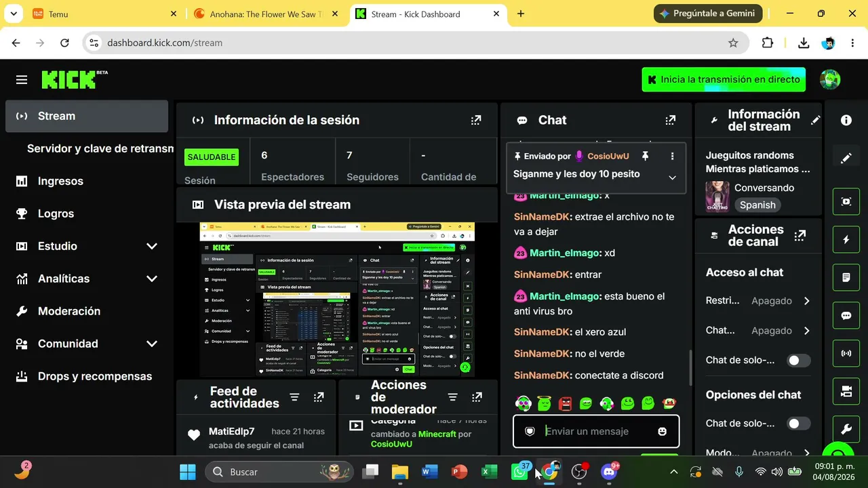The image size is (868, 488).
Task: Click Inicia la transmisión en directo
Action: tap(724, 79)
